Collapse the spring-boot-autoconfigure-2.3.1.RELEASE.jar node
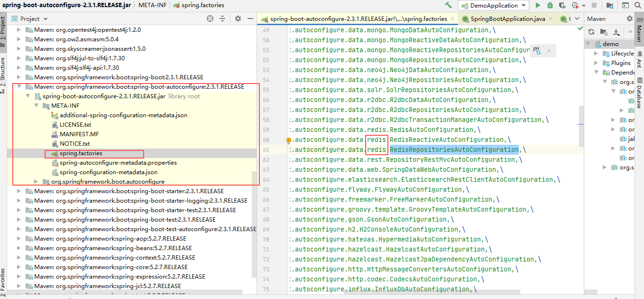 (x=28, y=96)
